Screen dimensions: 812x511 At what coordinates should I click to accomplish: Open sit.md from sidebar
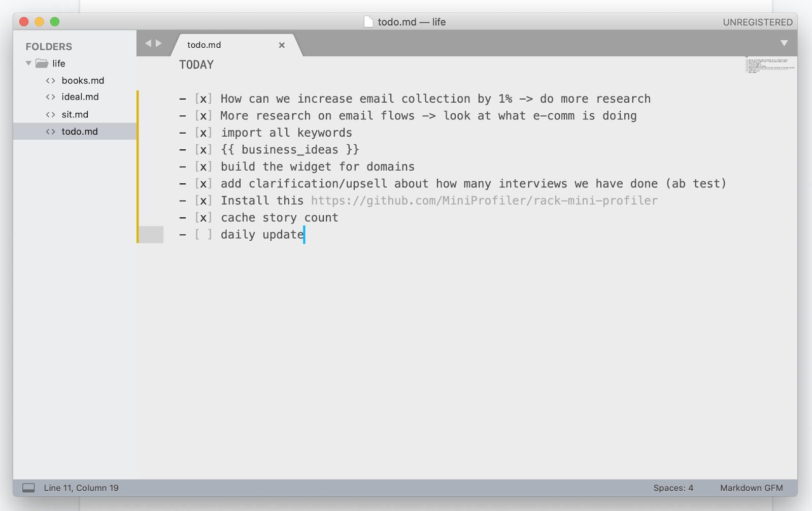coord(75,114)
